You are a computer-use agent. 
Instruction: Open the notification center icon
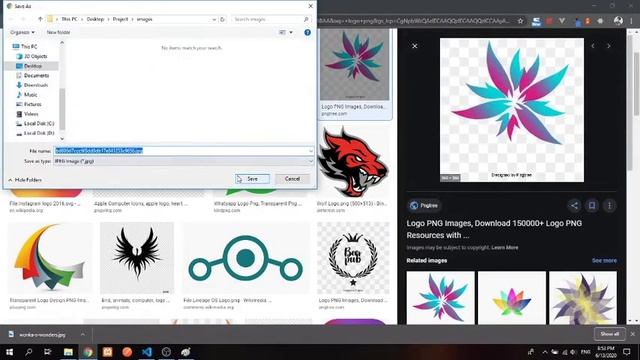pyautogui.click(x=627, y=351)
